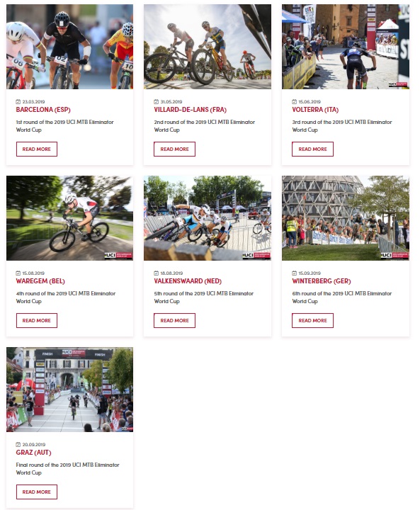Open the BARCELONA (ESP) title link
This screenshot has width=420, height=510.
point(43,110)
